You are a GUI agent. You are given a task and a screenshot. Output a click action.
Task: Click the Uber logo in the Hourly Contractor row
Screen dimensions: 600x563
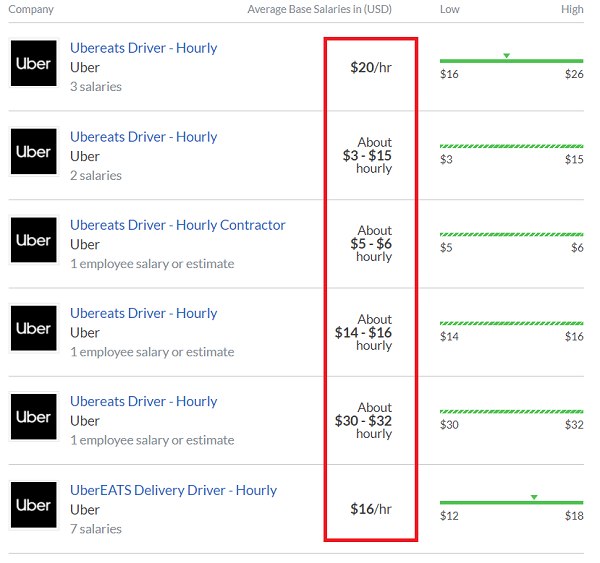pos(34,240)
